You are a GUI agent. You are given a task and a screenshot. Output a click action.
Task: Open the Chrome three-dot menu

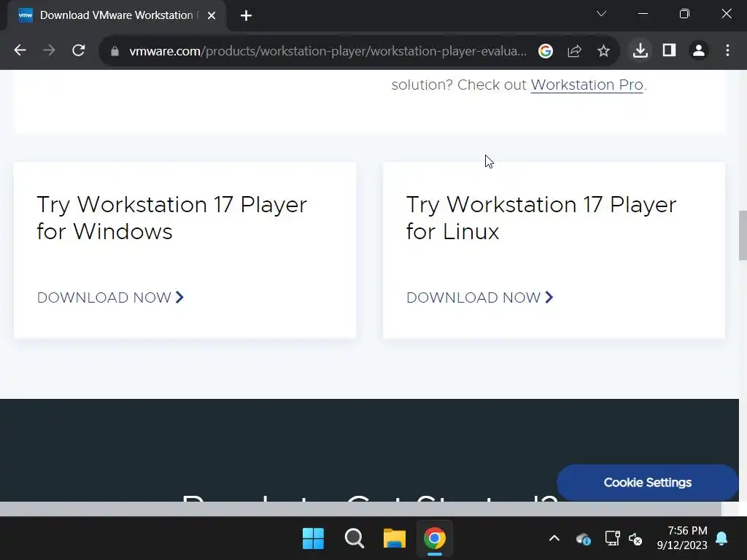click(x=727, y=50)
